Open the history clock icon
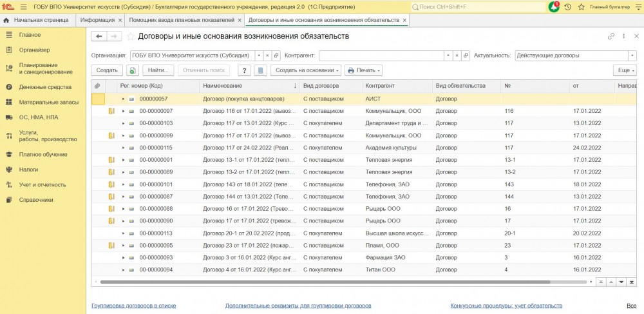Image resolution: width=644 pixels, height=314 pixels. coord(567,7)
